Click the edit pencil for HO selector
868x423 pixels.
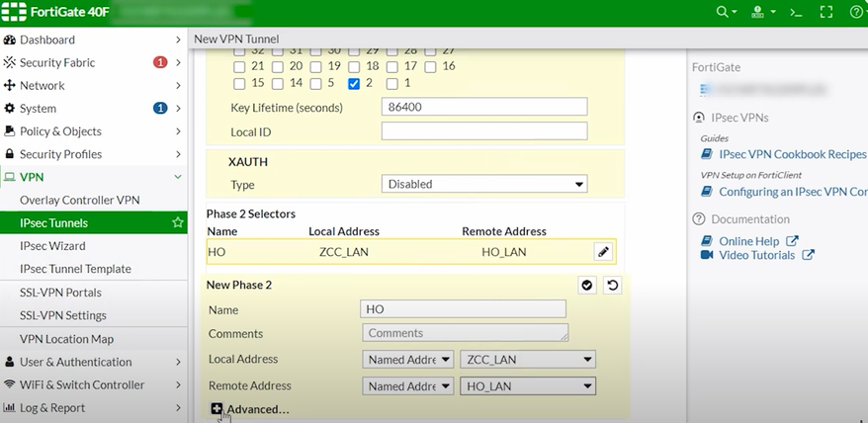tap(602, 252)
